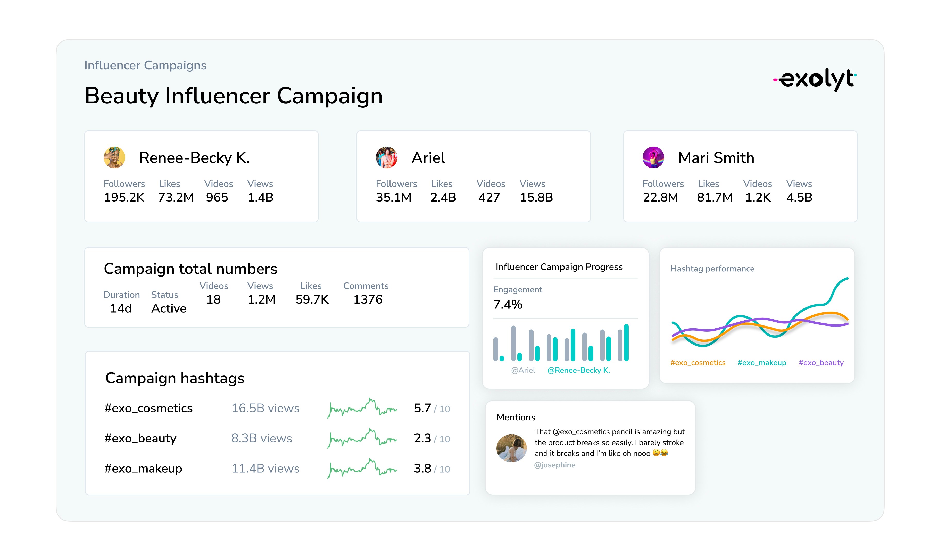Viewport: 938px width, 560px height.
Task: Click the Active campaign status value
Action: coord(169,308)
